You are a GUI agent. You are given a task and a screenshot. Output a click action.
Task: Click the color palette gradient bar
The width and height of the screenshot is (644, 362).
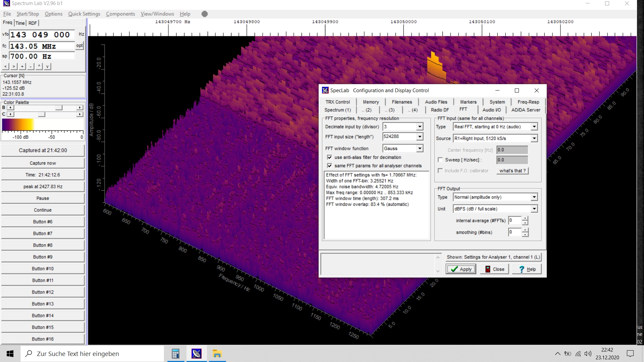coord(43,125)
